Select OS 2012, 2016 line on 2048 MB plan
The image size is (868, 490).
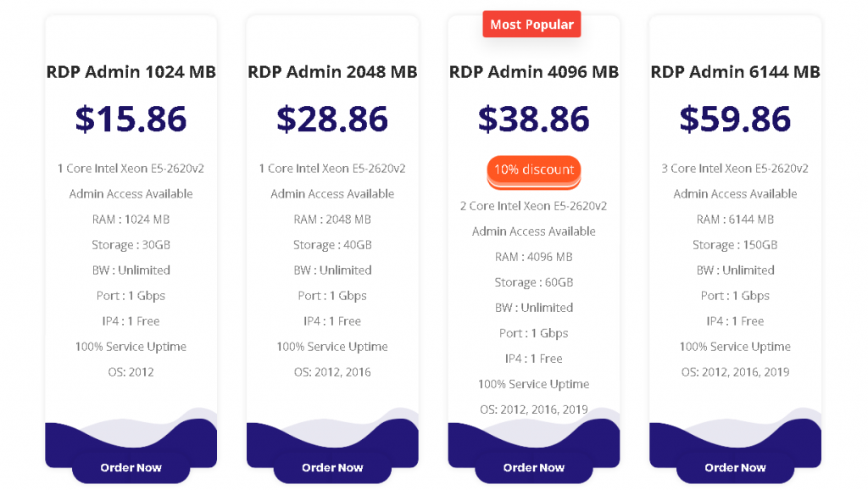coord(332,371)
